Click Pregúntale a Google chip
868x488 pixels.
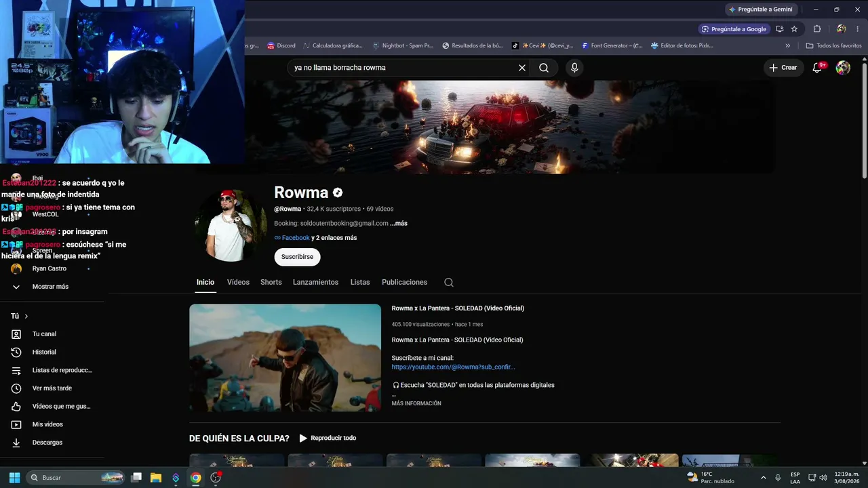734,29
